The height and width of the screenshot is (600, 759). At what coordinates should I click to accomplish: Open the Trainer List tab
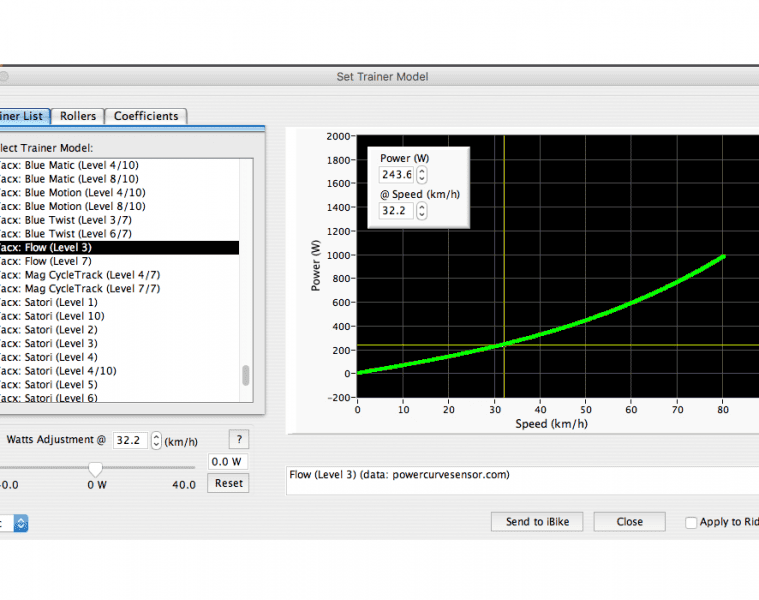(x=20, y=116)
